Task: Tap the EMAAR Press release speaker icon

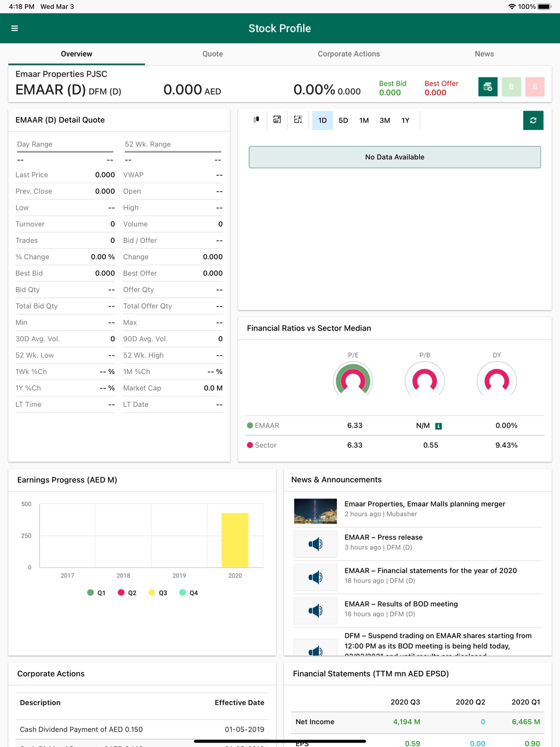Action: click(x=315, y=544)
